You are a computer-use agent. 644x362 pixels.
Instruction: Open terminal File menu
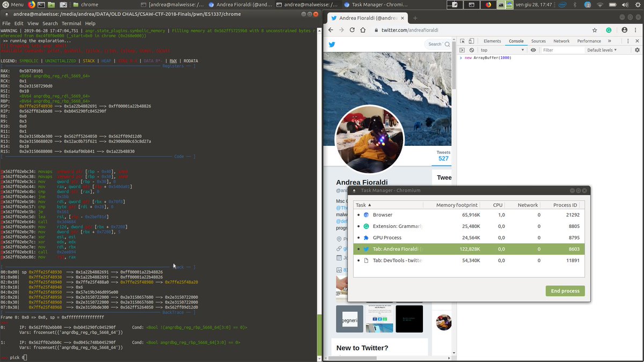(x=6, y=24)
